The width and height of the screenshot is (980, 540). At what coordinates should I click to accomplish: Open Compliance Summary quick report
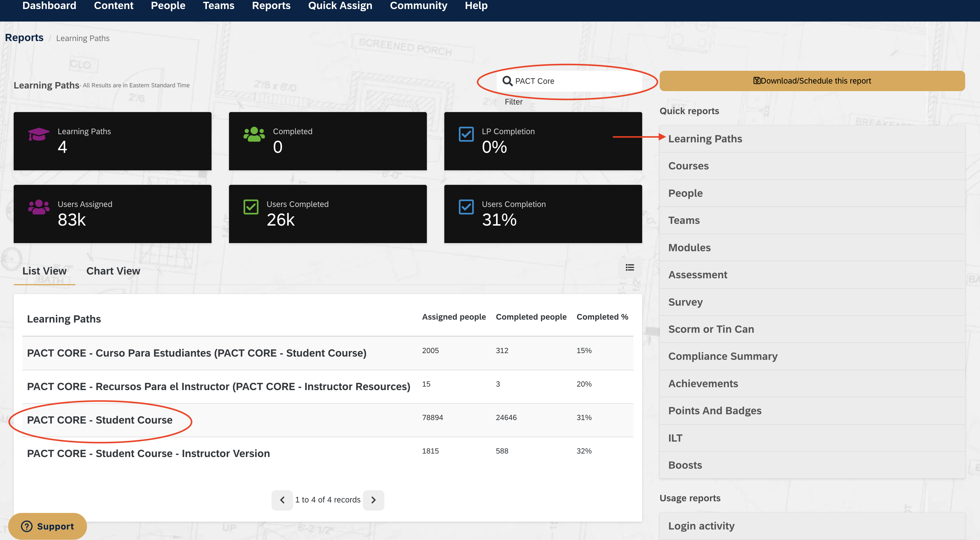722,356
